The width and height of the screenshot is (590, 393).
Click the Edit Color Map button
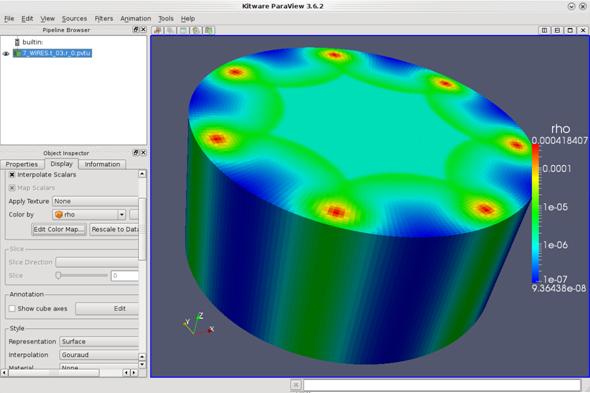(x=59, y=229)
